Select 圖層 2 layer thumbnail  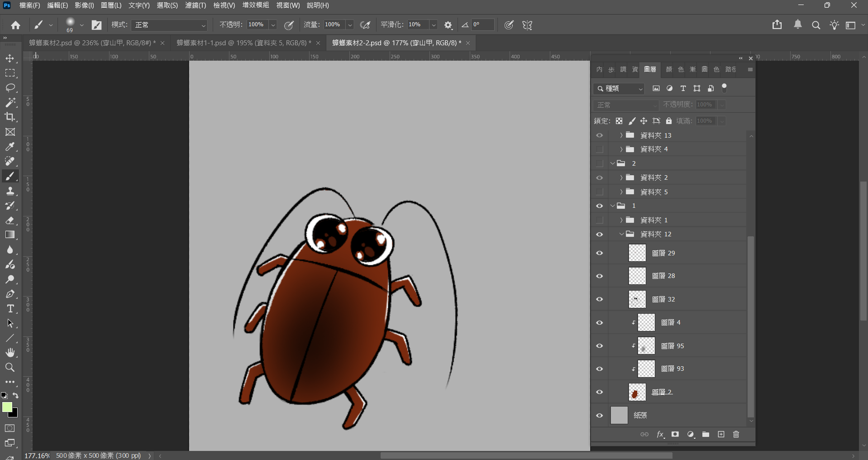click(x=637, y=392)
